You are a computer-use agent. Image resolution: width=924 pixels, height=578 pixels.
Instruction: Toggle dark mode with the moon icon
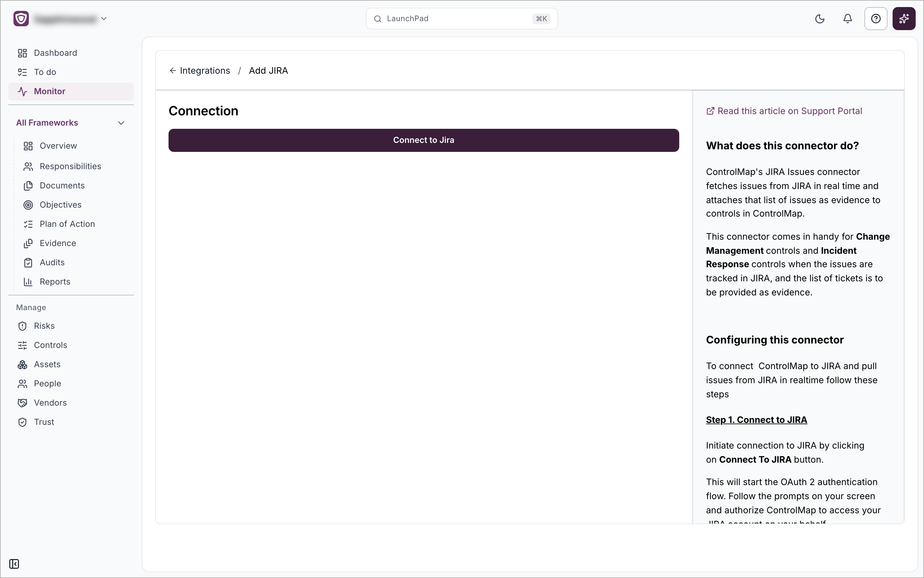click(x=820, y=19)
